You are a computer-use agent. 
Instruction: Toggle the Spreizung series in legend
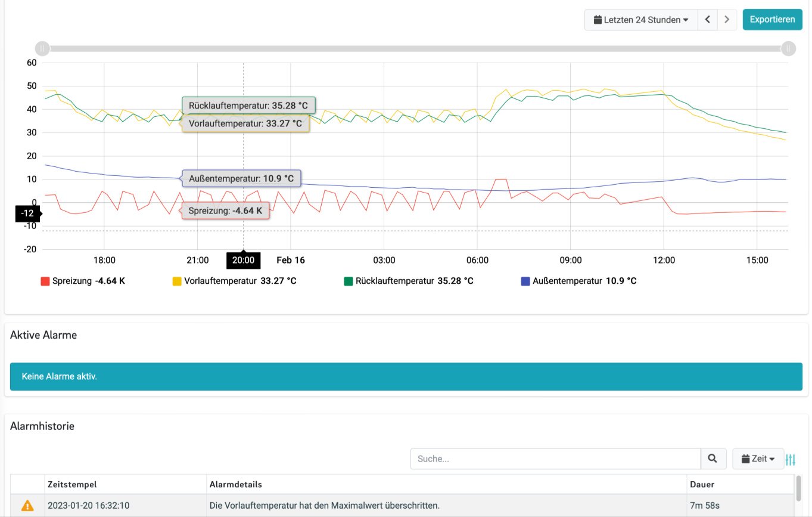point(83,281)
